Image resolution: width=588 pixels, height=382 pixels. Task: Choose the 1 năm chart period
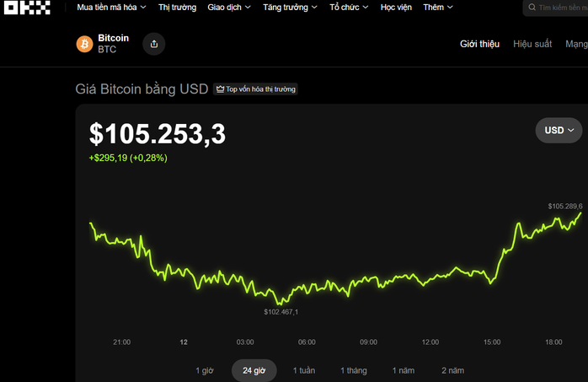click(x=404, y=370)
